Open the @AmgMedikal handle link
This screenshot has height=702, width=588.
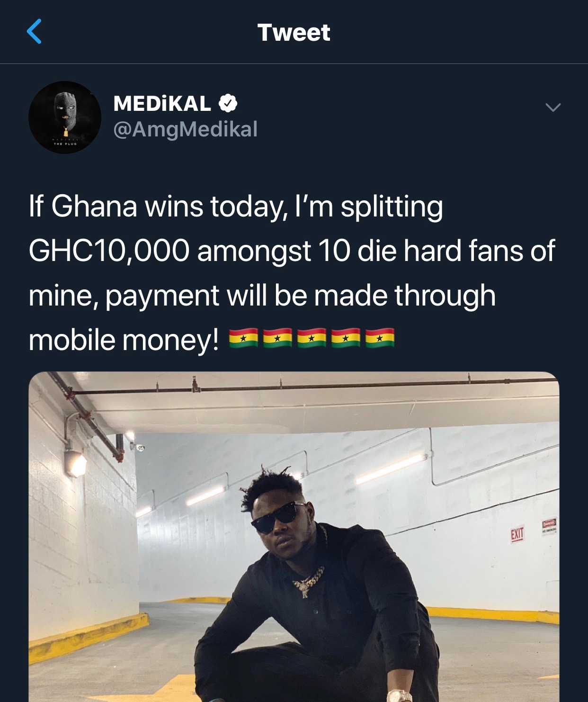coord(186,129)
